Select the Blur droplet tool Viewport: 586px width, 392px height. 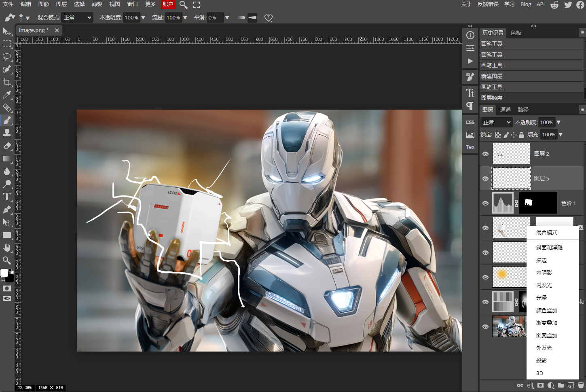click(x=7, y=172)
